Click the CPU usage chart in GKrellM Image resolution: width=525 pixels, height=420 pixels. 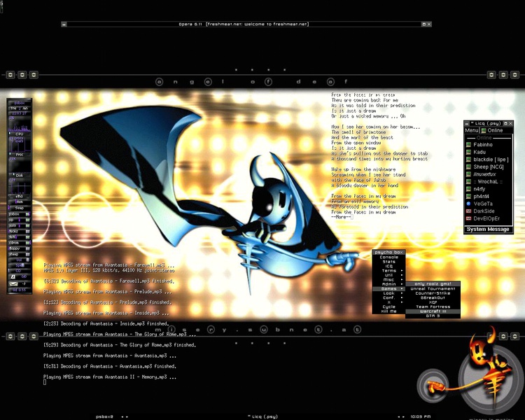tap(19, 124)
